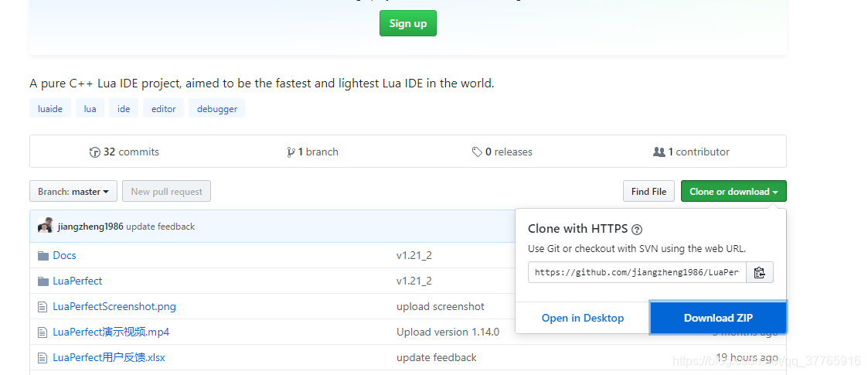Viewport: 868px width, 375px height.
Task: Click the LuaPerfectScreenshot.png file icon
Action: click(43, 306)
